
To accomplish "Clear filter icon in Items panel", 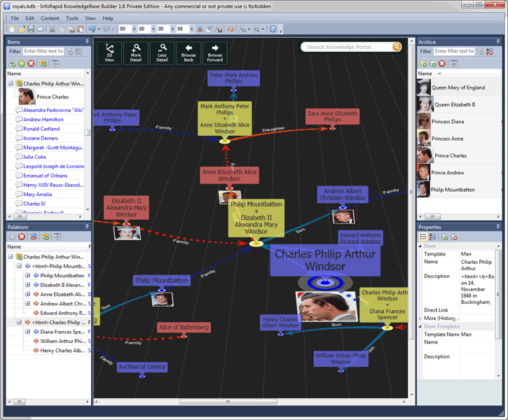I will pos(69,51).
